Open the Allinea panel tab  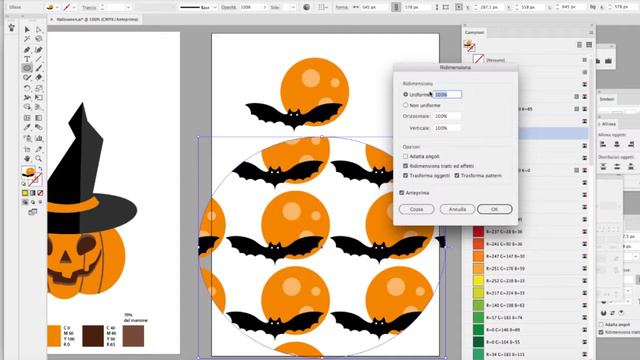609,124
